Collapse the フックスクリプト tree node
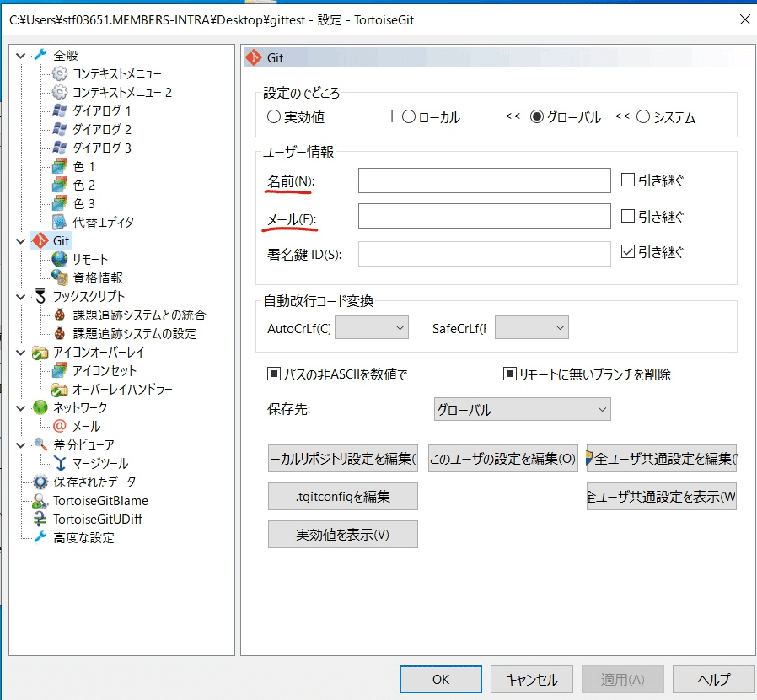Viewport: 757px width, 700px height. tap(21, 296)
